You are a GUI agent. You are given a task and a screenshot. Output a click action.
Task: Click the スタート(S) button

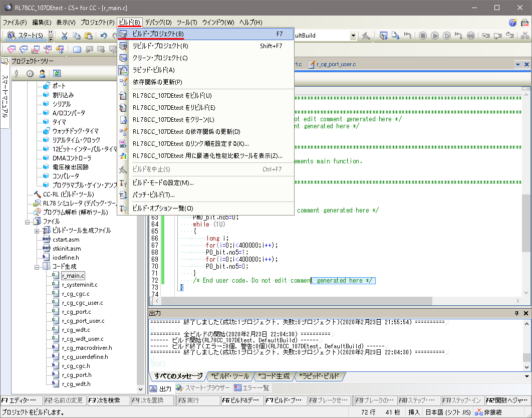(26, 36)
